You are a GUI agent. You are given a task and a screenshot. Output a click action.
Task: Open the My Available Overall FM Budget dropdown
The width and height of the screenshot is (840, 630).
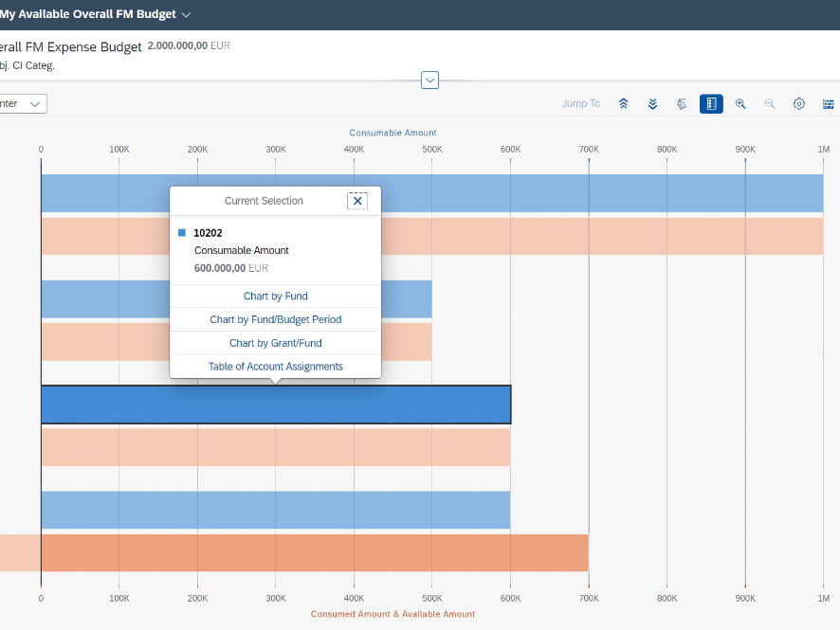(186, 14)
